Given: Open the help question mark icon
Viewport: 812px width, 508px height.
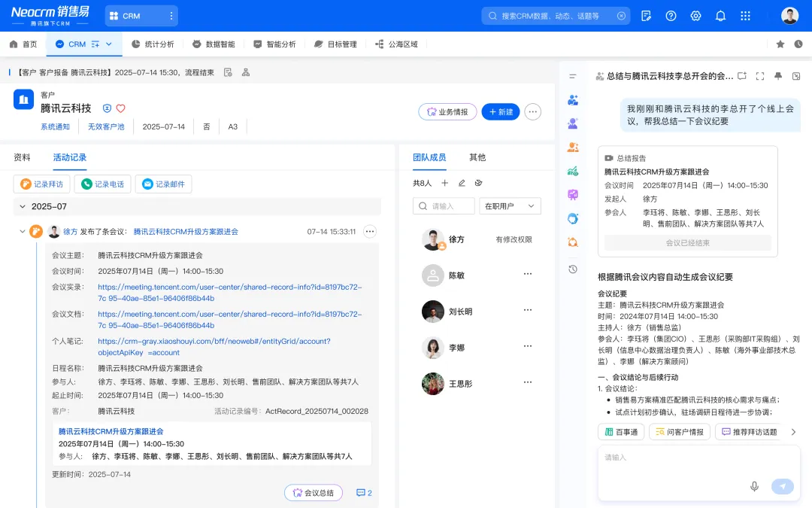Looking at the screenshot, I should 671,16.
